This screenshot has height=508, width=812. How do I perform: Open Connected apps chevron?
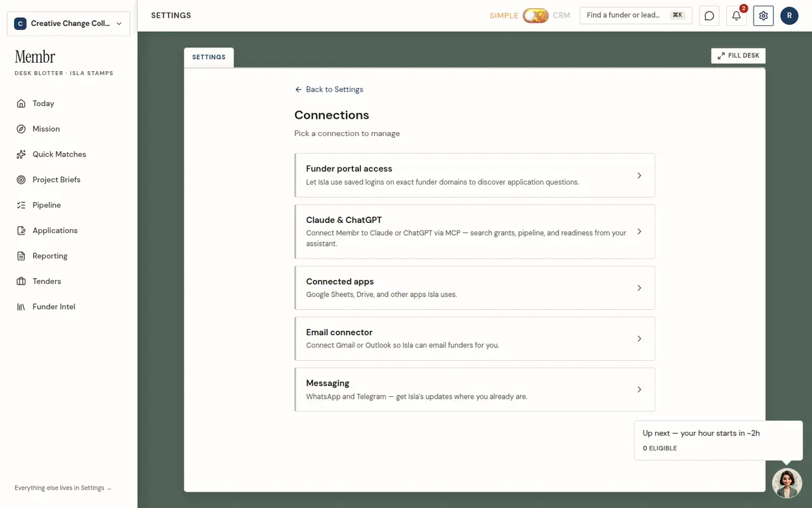pyautogui.click(x=639, y=288)
